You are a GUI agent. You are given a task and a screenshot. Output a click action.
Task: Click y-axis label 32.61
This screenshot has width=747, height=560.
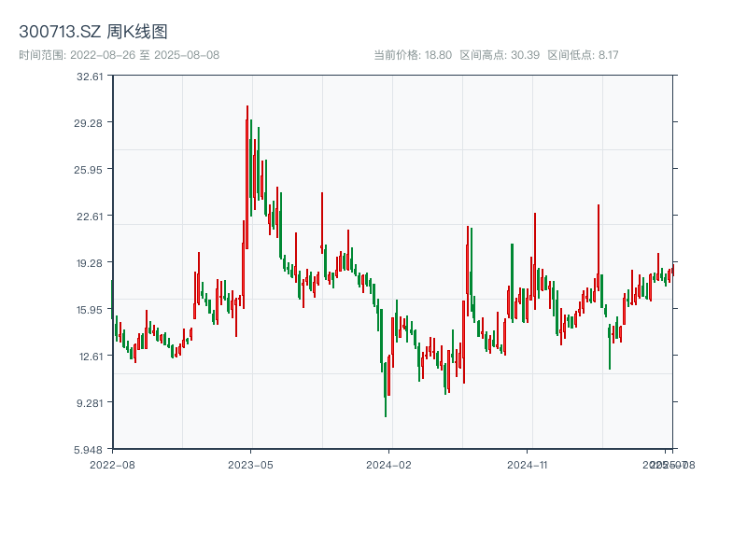tap(90, 77)
